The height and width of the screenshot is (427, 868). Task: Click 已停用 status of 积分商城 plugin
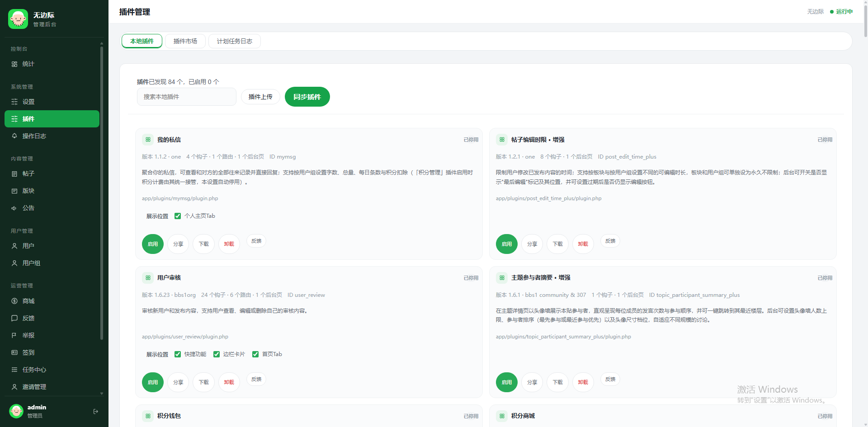coord(825,416)
